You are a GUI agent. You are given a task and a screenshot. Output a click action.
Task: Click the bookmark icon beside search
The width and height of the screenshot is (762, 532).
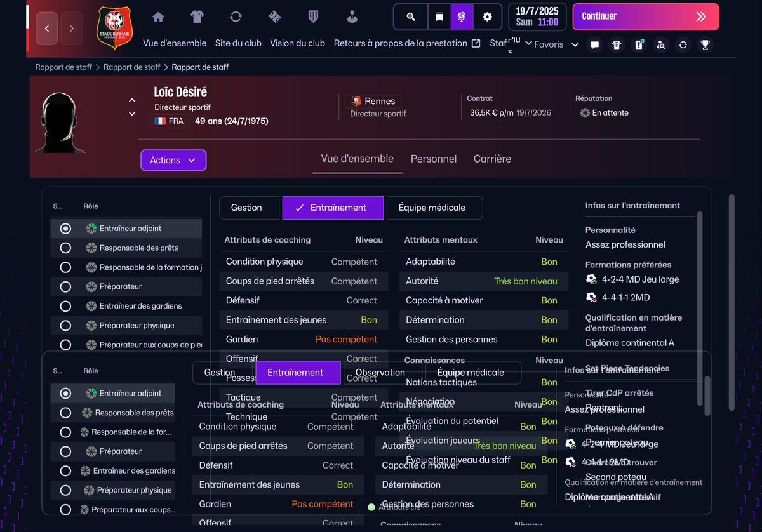click(439, 17)
